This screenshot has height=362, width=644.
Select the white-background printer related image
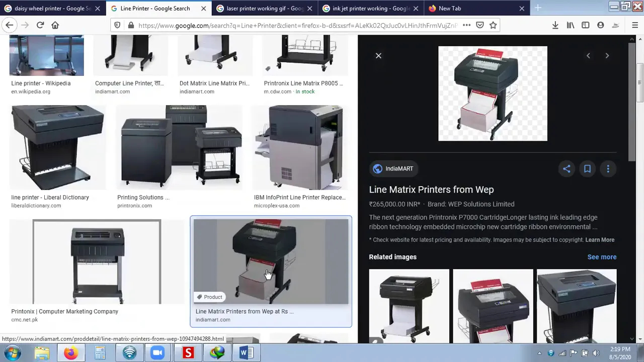(409, 306)
